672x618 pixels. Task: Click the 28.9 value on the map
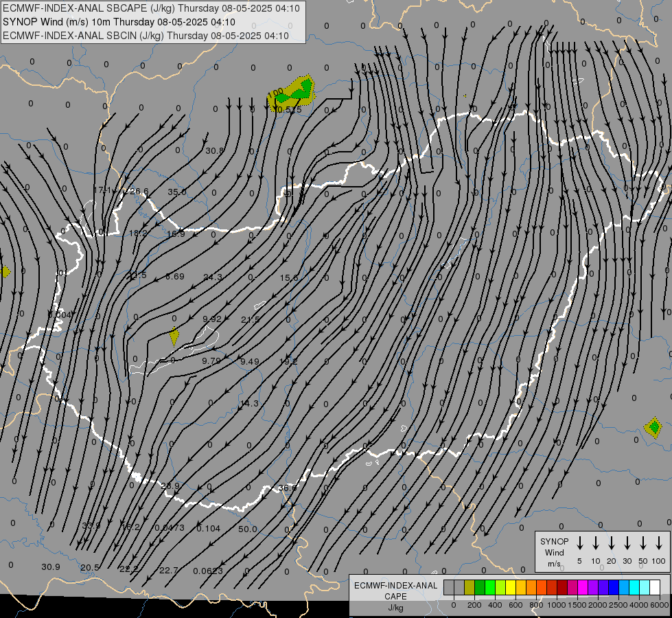[170, 486]
